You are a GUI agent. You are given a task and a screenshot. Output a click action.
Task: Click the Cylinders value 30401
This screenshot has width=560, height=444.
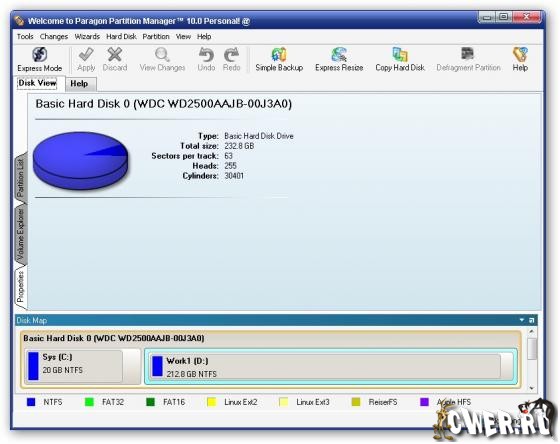click(234, 176)
